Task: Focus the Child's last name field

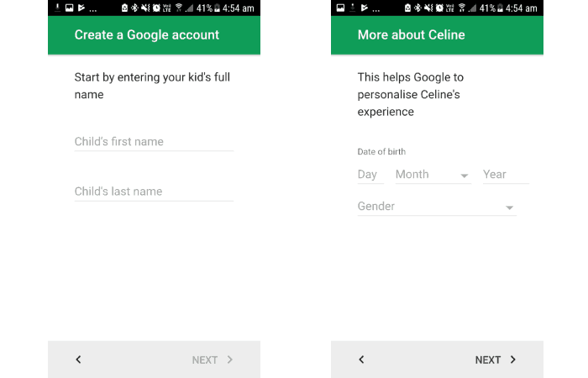Action: (154, 192)
